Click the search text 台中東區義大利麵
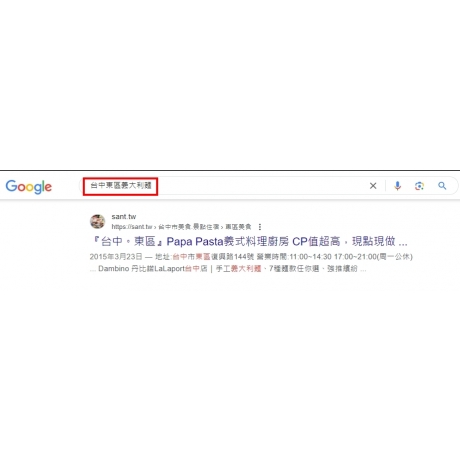460x460 pixels. point(121,185)
